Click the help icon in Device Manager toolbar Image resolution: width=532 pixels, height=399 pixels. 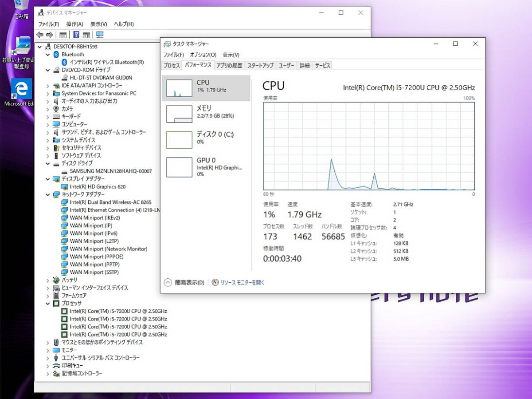pos(76,35)
